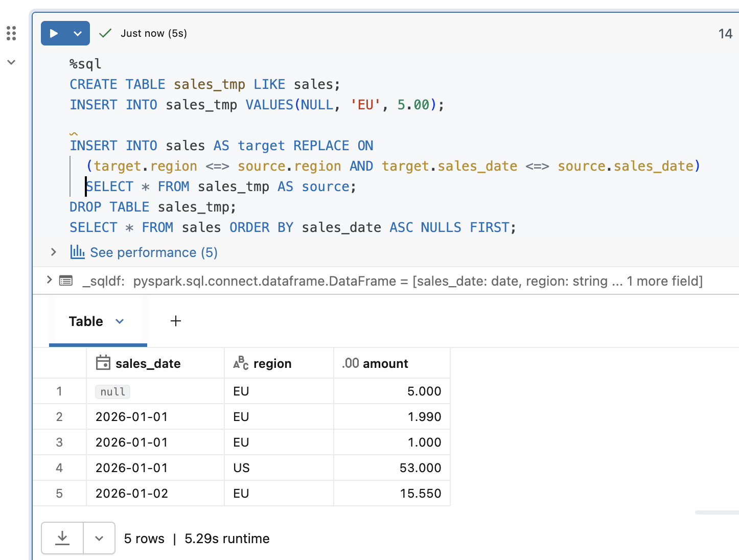Download the results with download icon
The height and width of the screenshot is (560, 739).
62,538
